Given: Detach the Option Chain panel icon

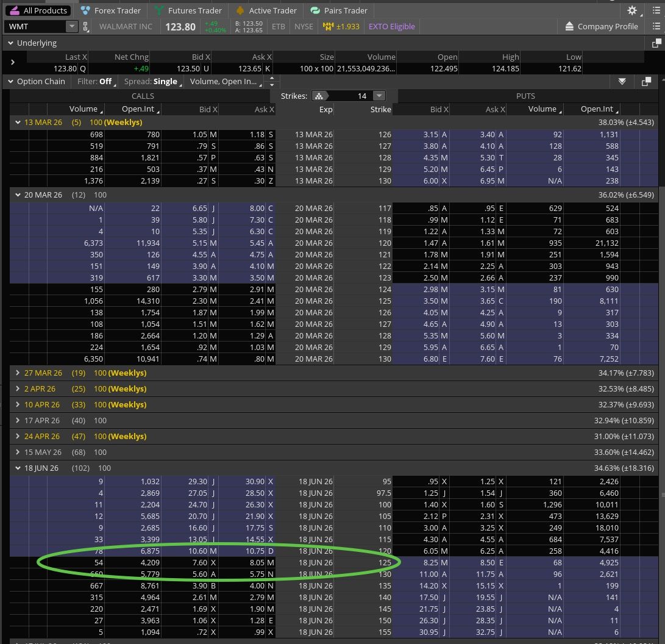Looking at the screenshot, I should [646, 81].
